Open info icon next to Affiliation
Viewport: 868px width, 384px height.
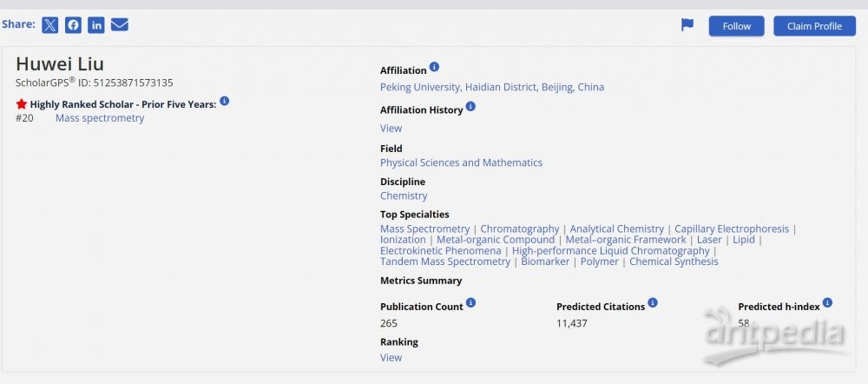tap(435, 67)
